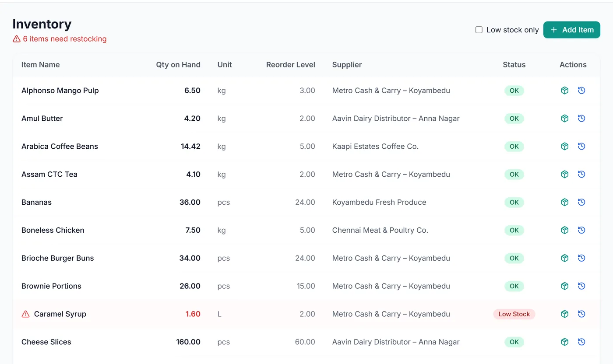Show history icon for Brioche Burger Buns
The width and height of the screenshot is (613, 364).
tap(581, 258)
